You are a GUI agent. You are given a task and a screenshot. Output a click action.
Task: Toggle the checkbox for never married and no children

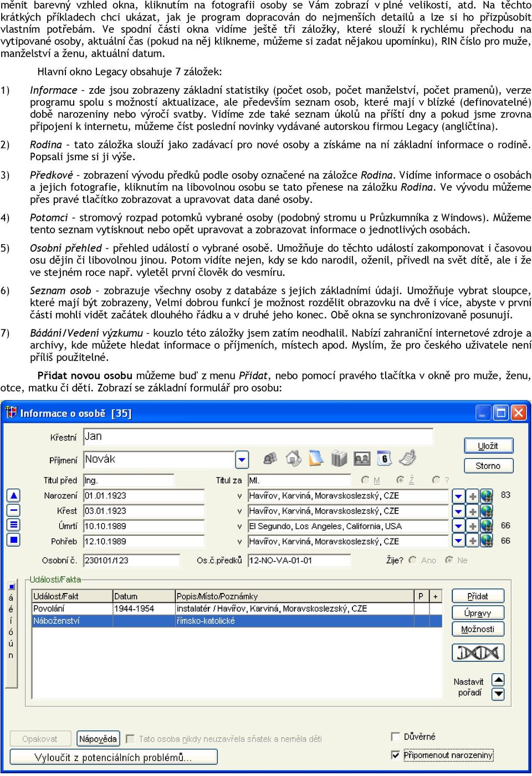[x=130, y=739]
